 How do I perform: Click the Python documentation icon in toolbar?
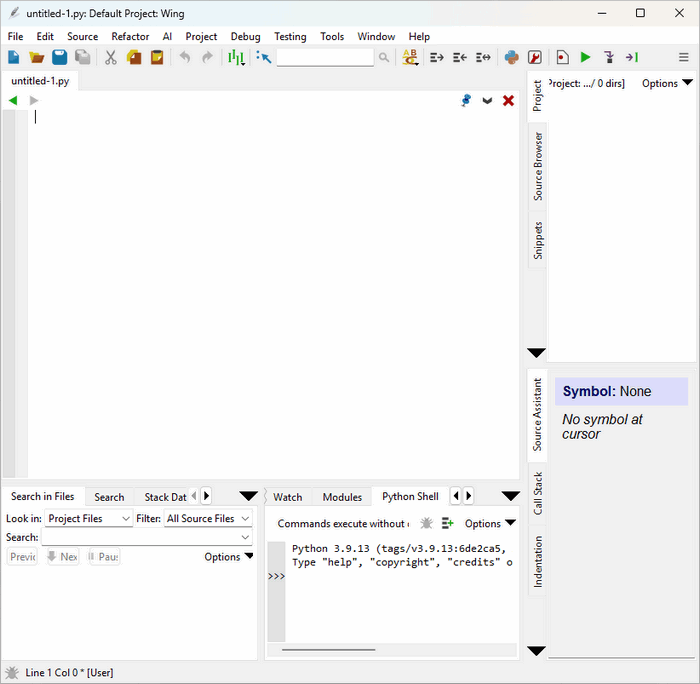[x=512, y=58]
